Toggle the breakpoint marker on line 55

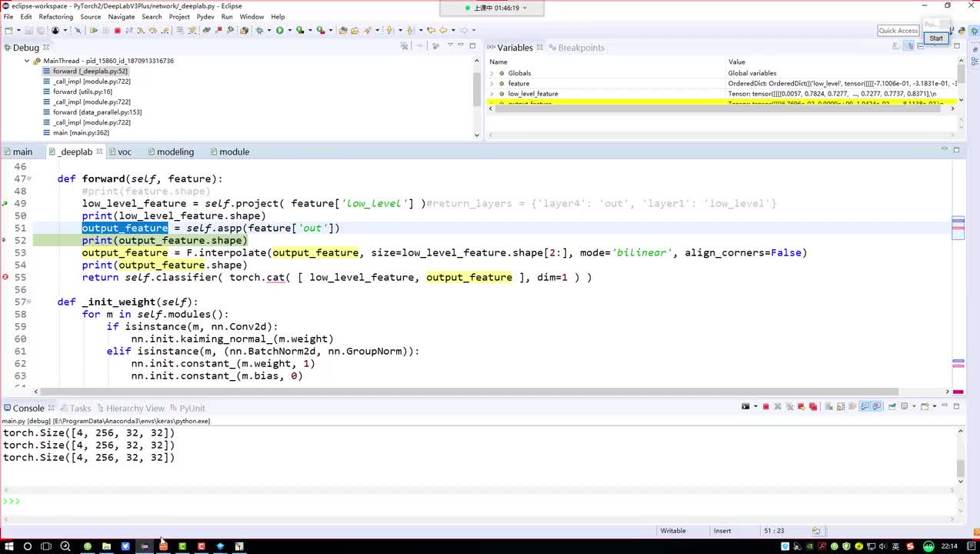click(x=5, y=277)
